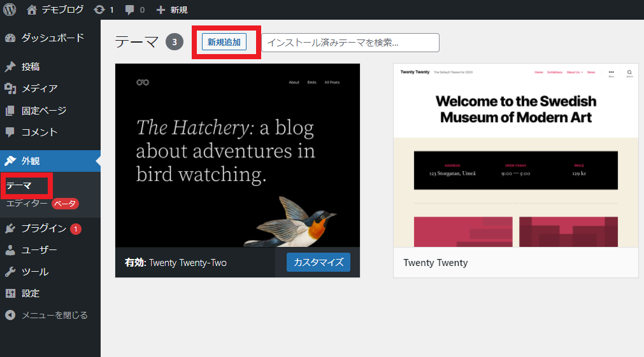Screen dimensions: 644x357
Task: Open the コメント sidebar item
Action: [x=39, y=132]
